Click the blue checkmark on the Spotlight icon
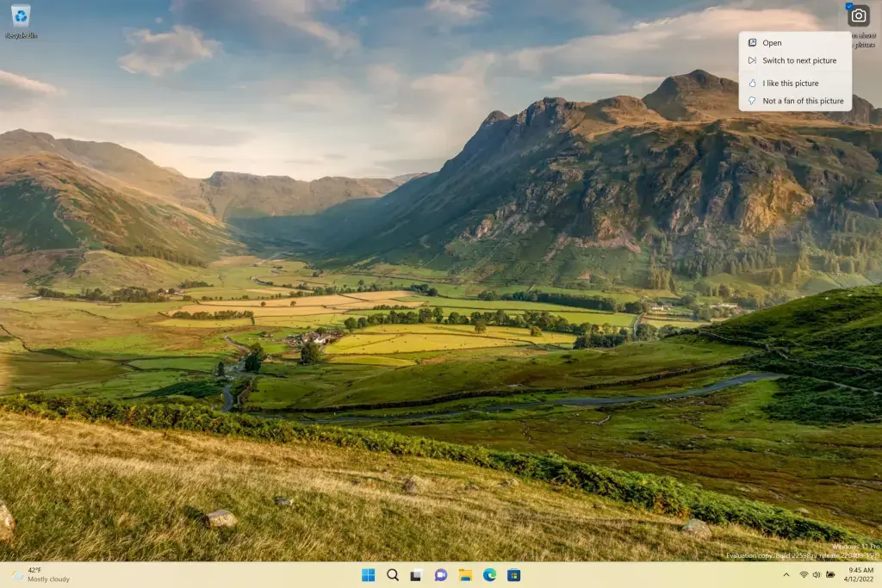The image size is (882, 588). pos(849,5)
